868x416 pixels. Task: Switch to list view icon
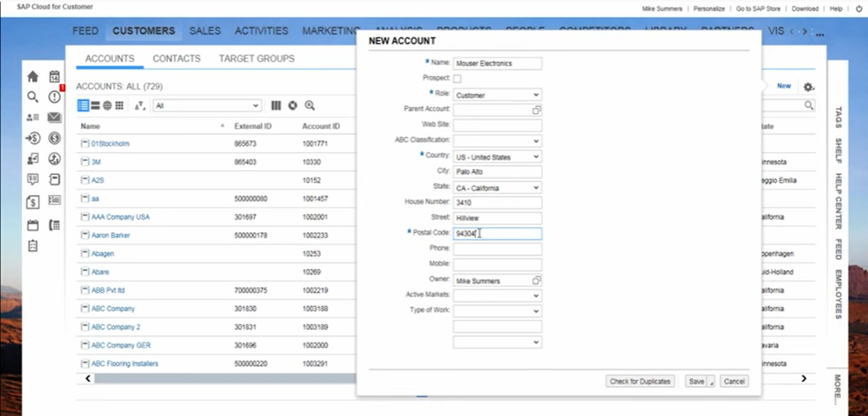point(83,105)
